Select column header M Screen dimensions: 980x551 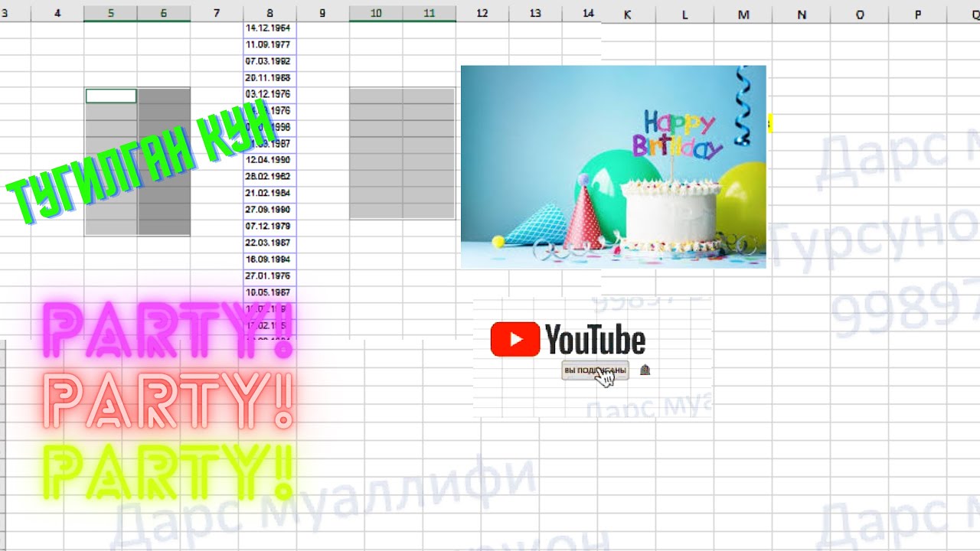pyautogui.click(x=743, y=15)
